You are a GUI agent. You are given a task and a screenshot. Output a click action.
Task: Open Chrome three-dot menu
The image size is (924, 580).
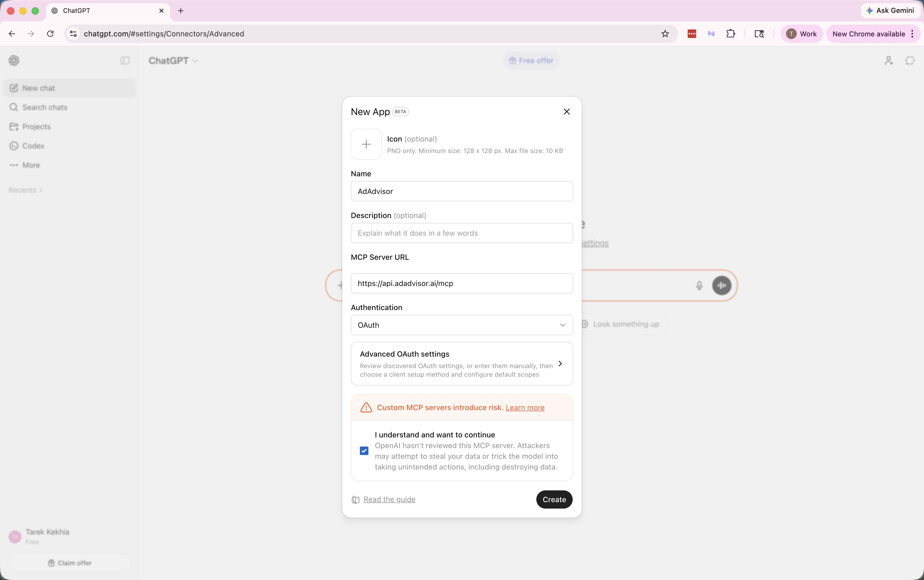[913, 34]
